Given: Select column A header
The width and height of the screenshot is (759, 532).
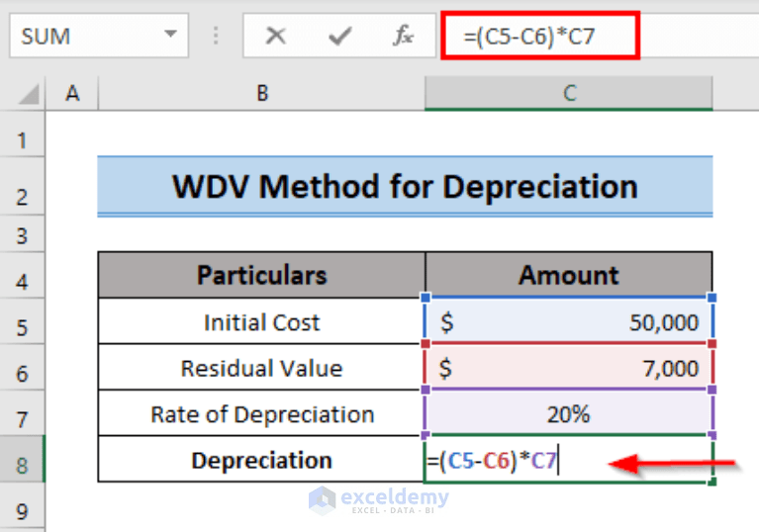Looking at the screenshot, I should click(72, 93).
